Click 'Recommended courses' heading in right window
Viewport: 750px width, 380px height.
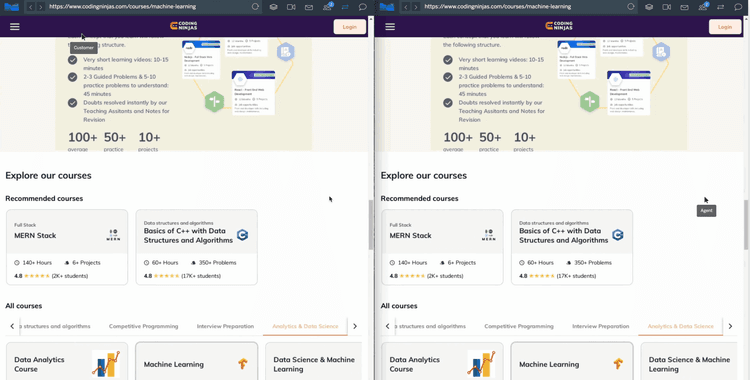(419, 198)
